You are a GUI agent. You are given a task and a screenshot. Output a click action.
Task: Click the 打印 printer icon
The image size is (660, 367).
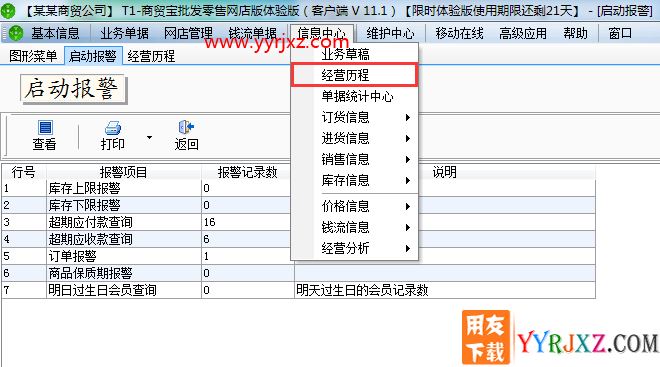(x=112, y=128)
